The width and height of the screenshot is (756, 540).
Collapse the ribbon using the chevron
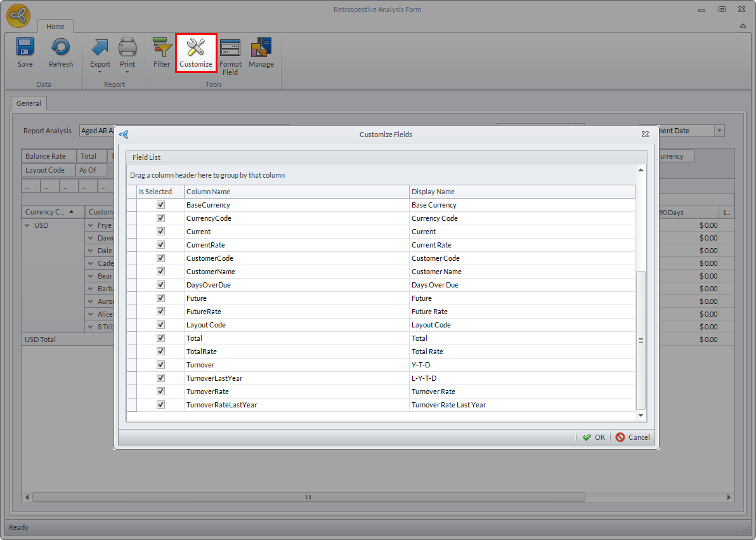[743, 26]
